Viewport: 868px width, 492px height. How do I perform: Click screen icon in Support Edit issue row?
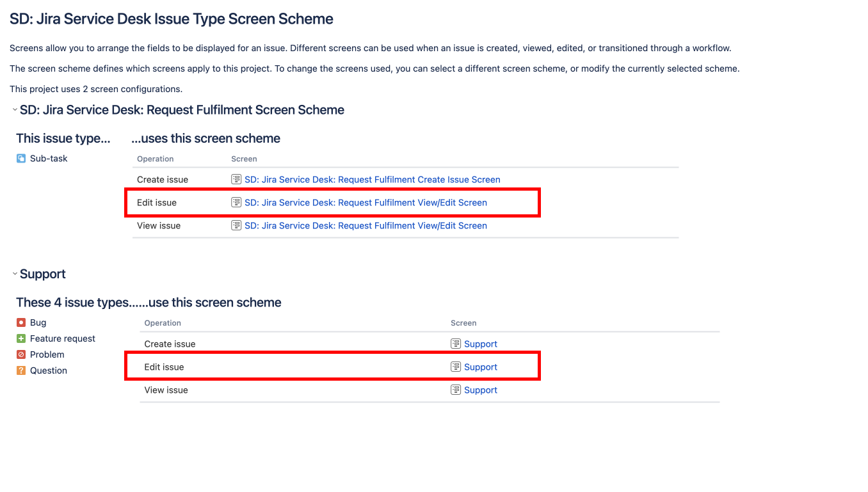point(456,367)
